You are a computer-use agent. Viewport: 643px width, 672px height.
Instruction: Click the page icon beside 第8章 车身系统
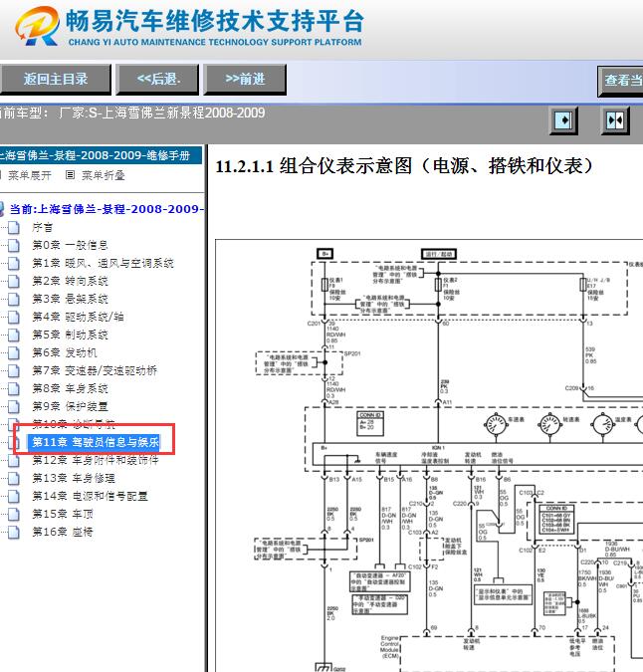coord(14,388)
